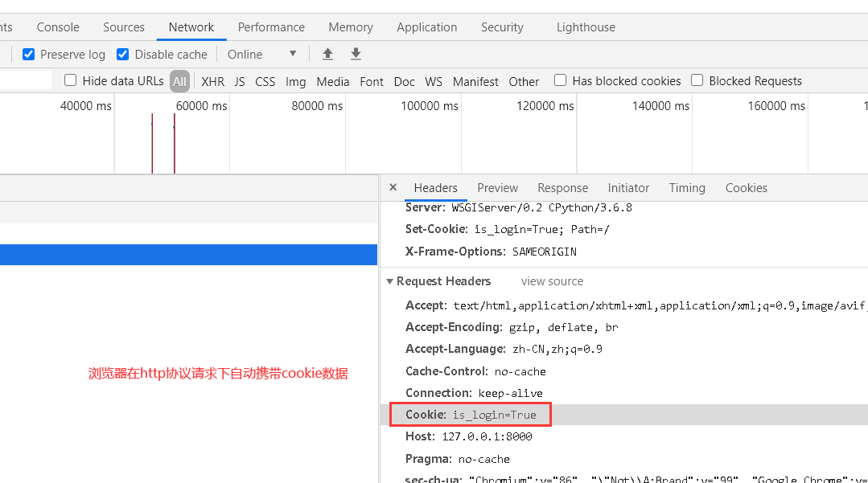
Task: Check the Blocked Requests option
Action: pos(697,80)
